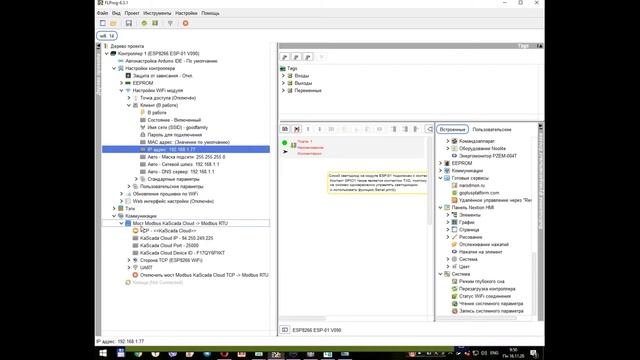Expand the UART node
The width and height of the screenshot is (640, 360).
coord(129,267)
